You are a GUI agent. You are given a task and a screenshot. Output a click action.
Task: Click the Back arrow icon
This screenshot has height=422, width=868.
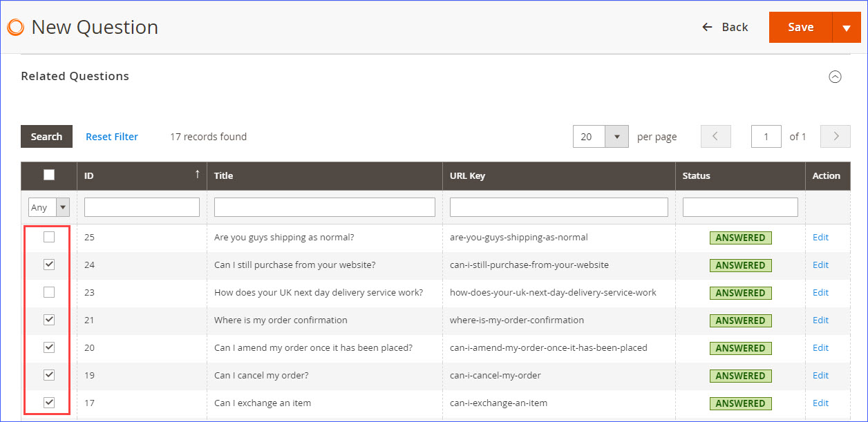pos(706,27)
